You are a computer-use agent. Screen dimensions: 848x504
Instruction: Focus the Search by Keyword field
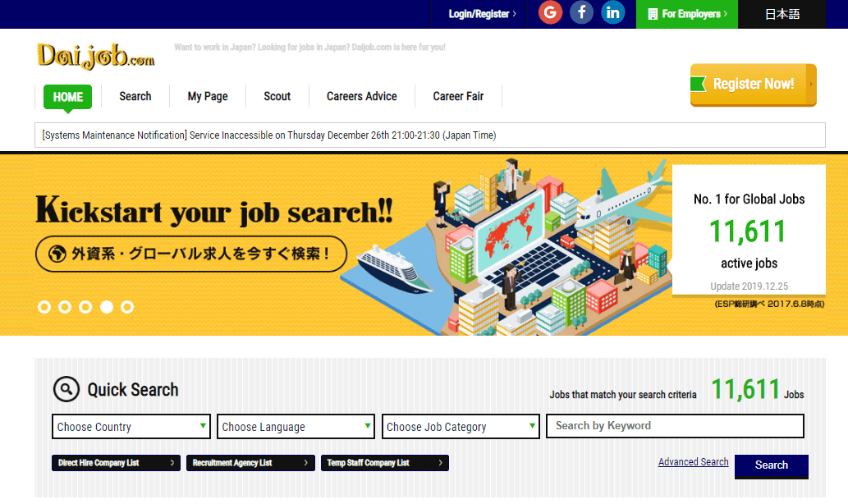(x=675, y=426)
